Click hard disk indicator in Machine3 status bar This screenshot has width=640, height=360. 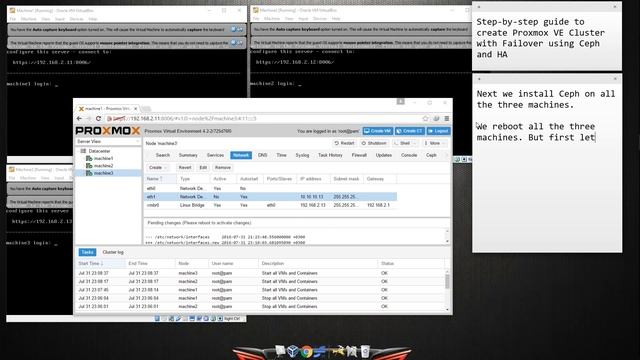click(157, 318)
